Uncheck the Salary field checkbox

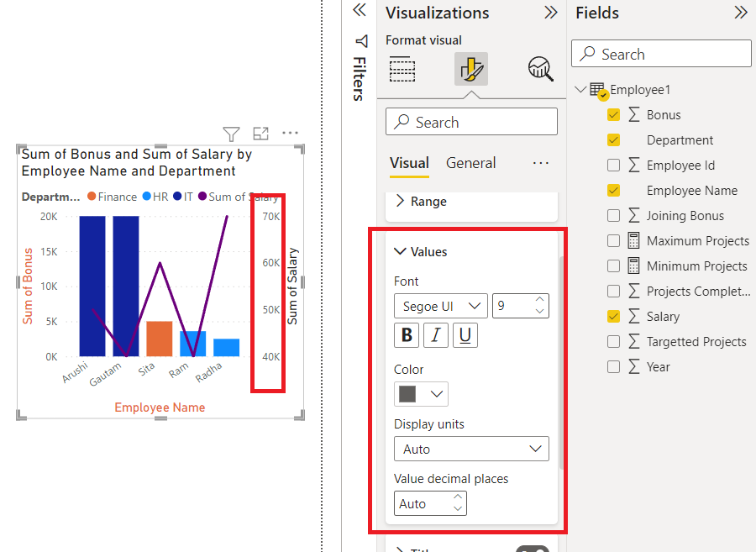(x=613, y=316)
